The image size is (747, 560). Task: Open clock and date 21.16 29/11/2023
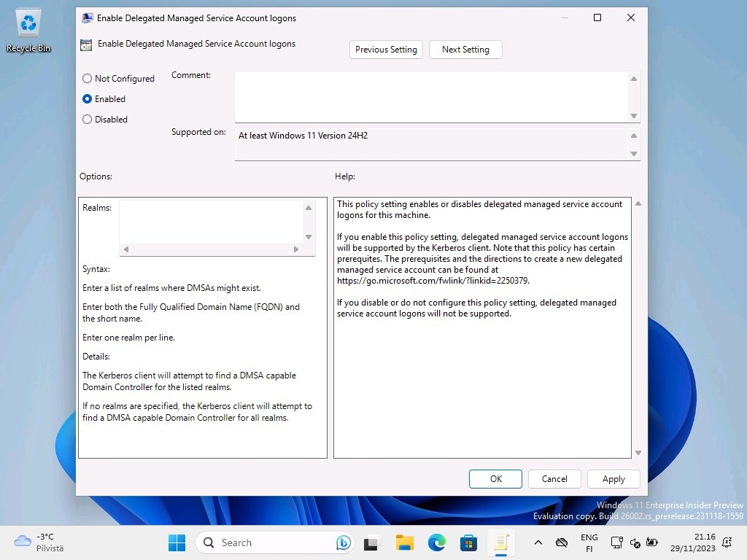tap(693, 542)
